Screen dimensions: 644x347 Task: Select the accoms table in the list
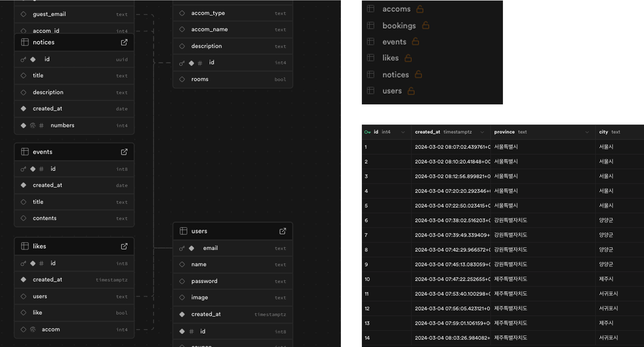(x=396, y=9)
